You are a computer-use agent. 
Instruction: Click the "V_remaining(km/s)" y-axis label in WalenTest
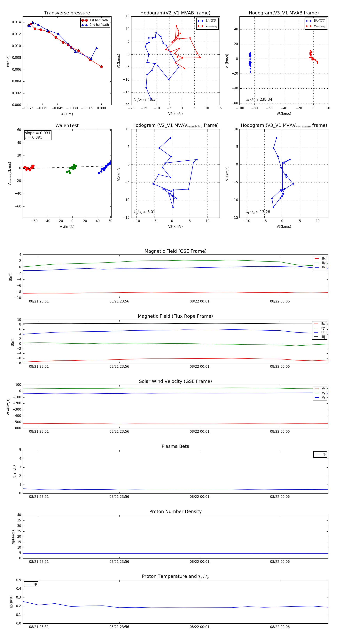(10, 173)
